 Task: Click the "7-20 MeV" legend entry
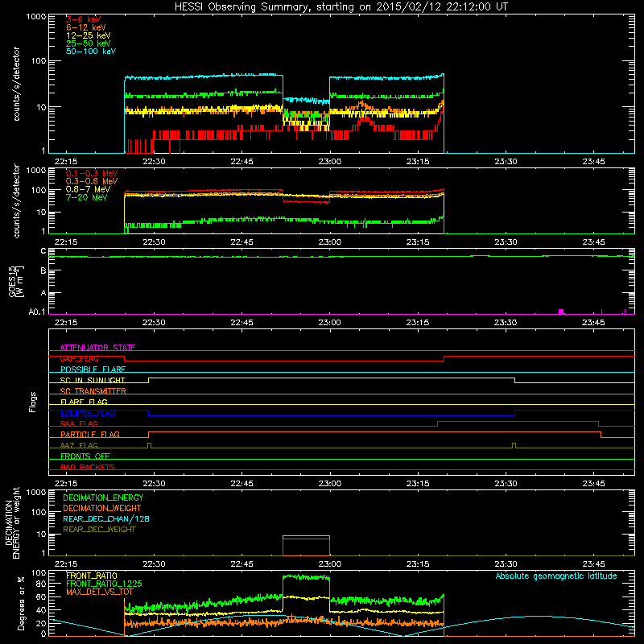87,197
